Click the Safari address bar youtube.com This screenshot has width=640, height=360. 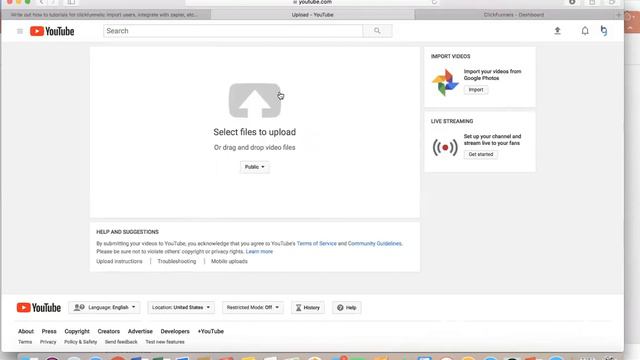[313, 2]
